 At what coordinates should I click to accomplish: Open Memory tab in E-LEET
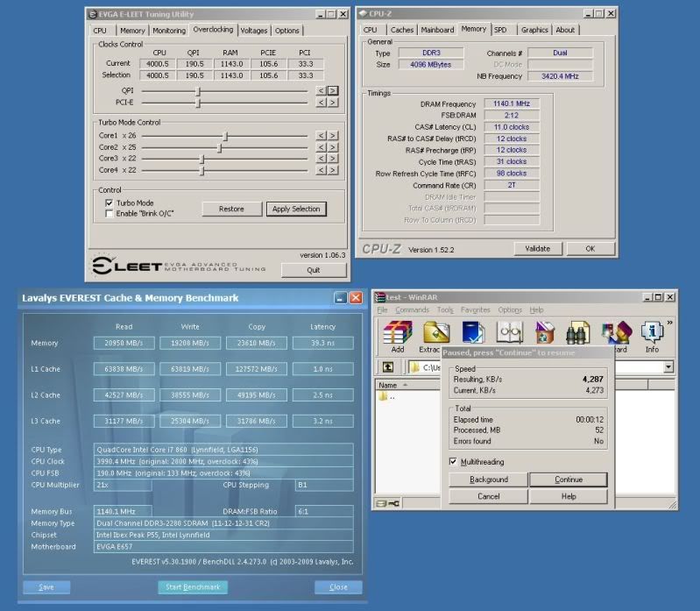point(132,31)
